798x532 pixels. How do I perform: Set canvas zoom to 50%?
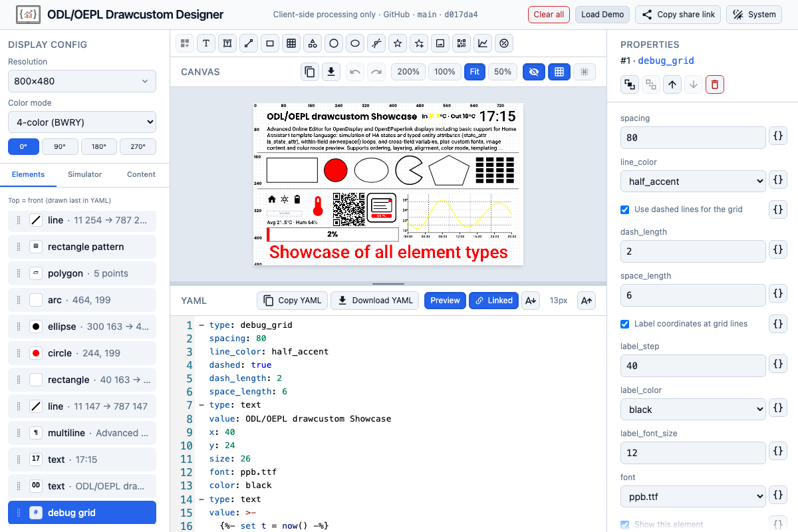coord(503,72)
